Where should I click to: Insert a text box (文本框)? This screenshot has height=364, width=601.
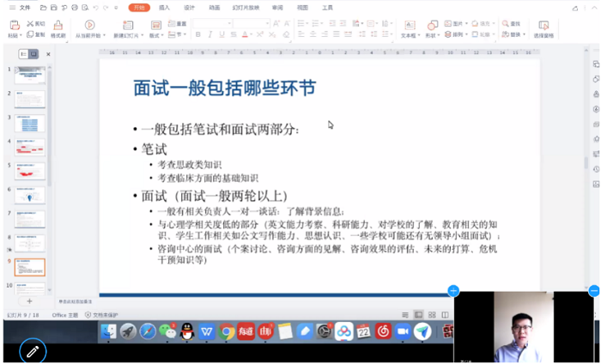pos(409,26)
